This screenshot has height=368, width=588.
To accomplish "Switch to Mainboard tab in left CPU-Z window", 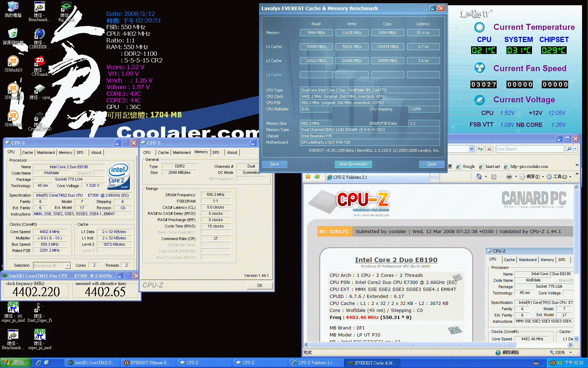I will pyautogui.click(x=46, y=152).
